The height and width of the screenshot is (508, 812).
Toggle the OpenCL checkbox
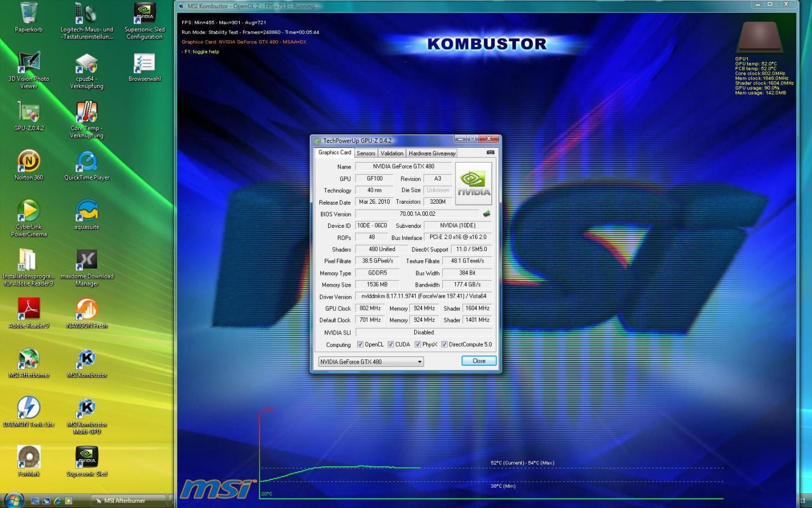coord(360,344)
